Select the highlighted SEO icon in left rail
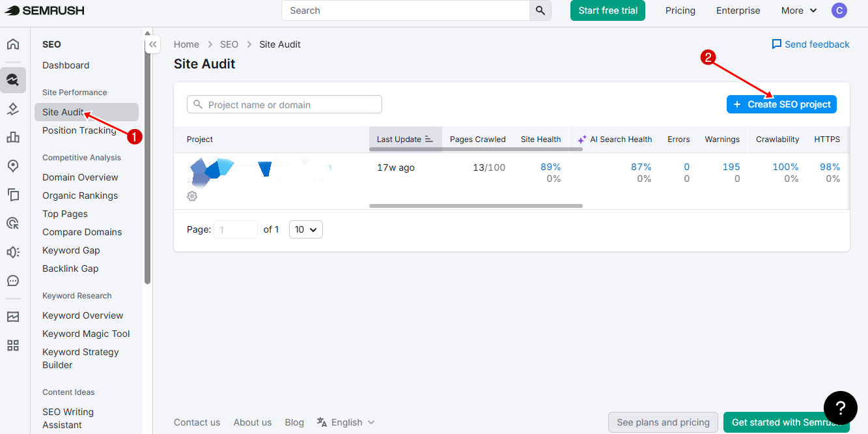The width and height of the screenshot is (868, 434). [13, 80]
